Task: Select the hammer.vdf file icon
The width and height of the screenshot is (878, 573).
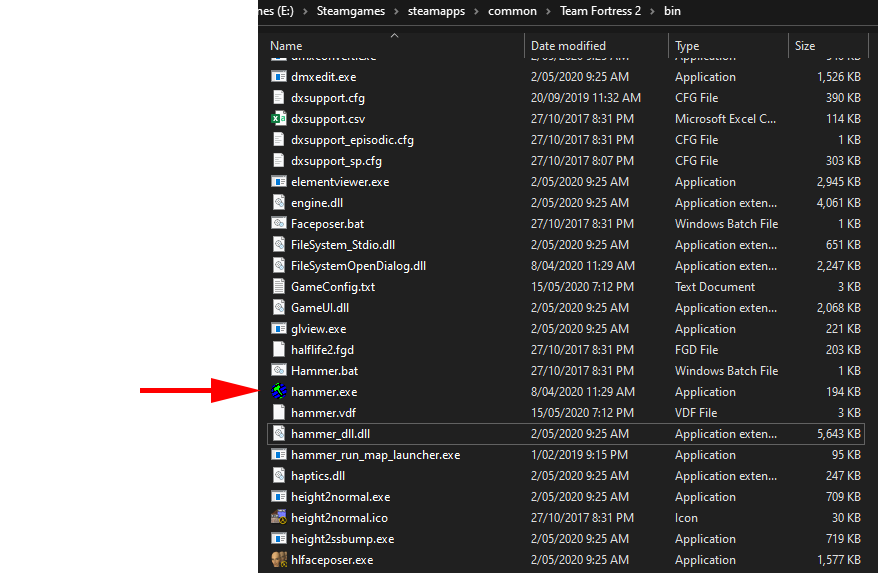Action: tap(279, 412)
